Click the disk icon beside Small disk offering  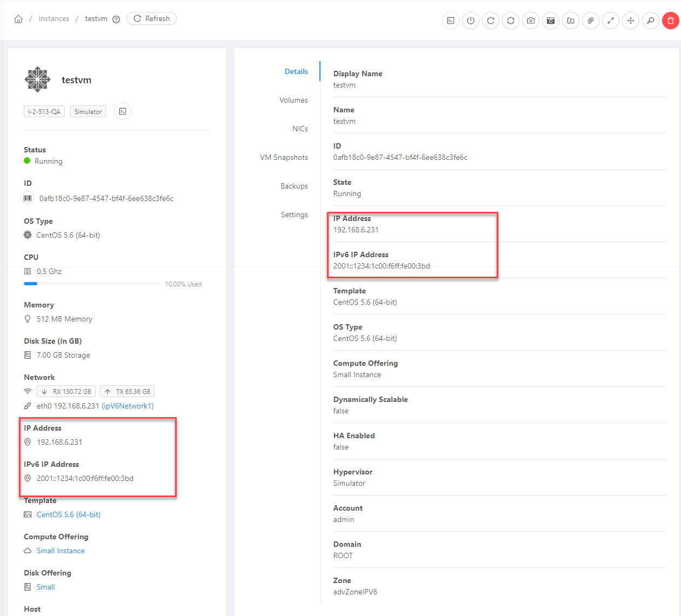28,587
